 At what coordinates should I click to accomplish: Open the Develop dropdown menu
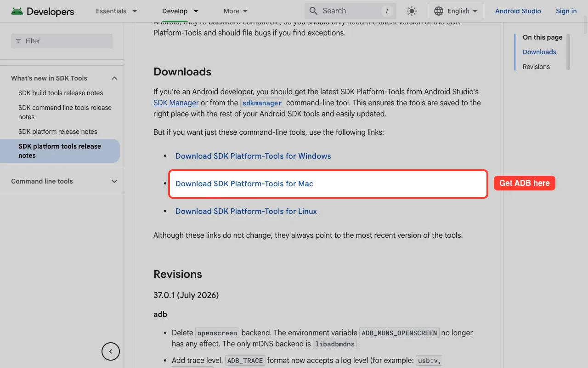click(x=181, y=11)
